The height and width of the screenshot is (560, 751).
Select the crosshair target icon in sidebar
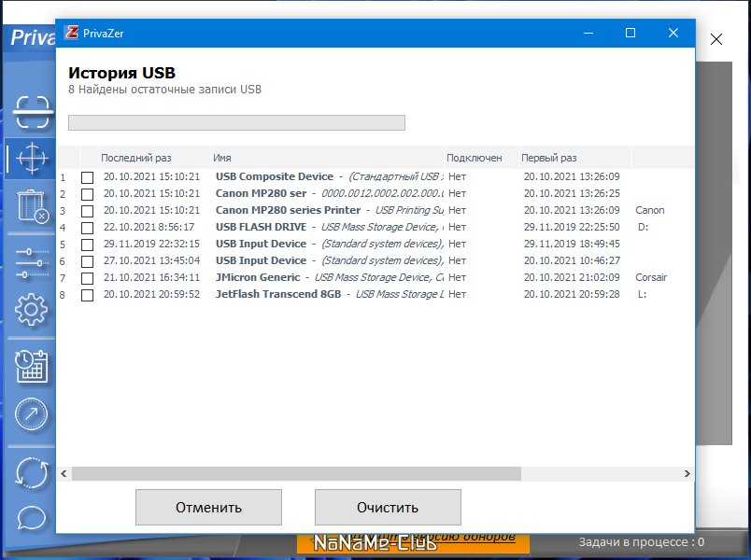[x=32, y=158]
